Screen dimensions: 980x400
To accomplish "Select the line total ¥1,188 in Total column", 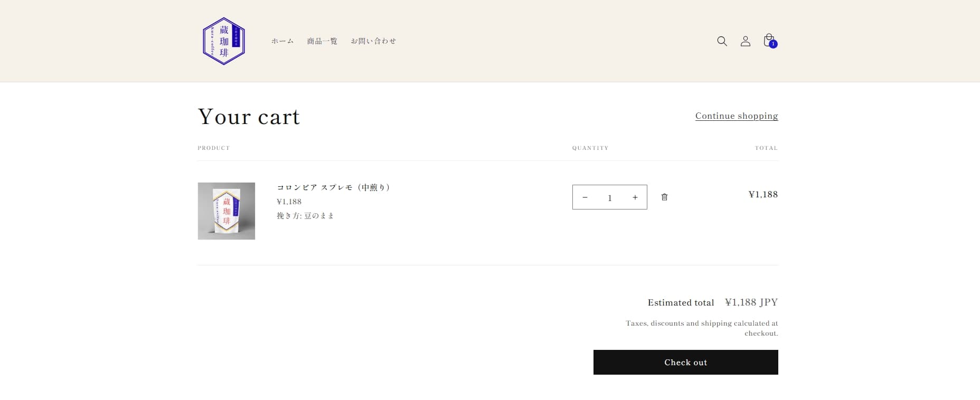I will pyautogui.click(x=763, y=195).
